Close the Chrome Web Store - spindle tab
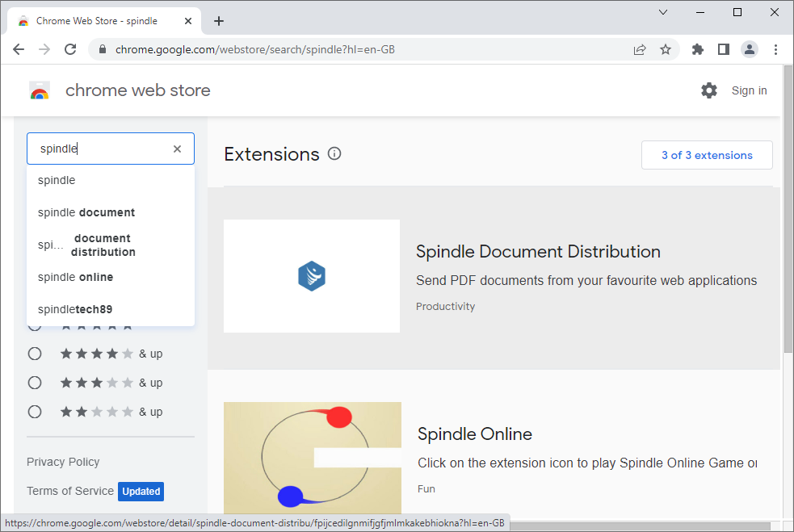The image size is (794, 532). pyautogui.click(x=188, y=21)
